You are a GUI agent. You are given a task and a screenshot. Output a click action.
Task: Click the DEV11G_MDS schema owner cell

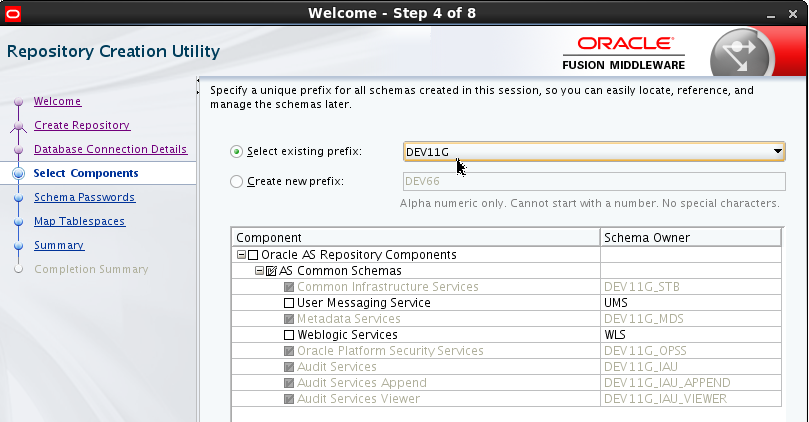tap(691, 319)
